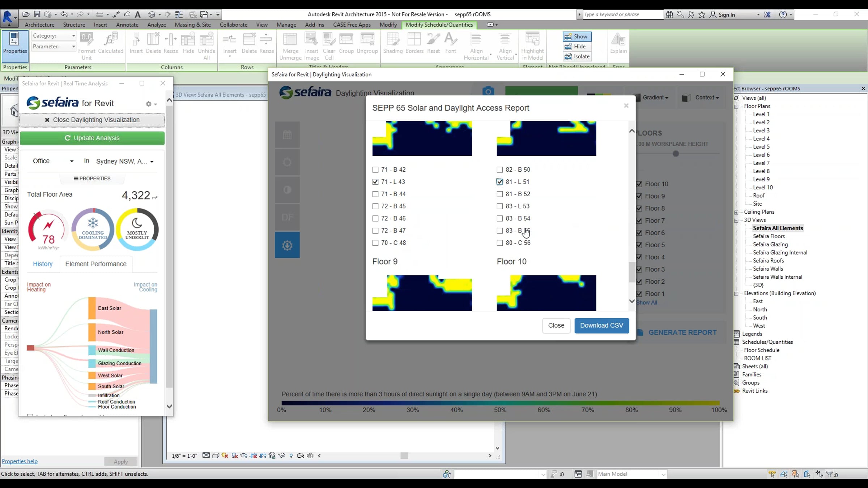868x488 pixels.
Task: Open the Sydney NSW location dropdown
Action: coord(125,162)
